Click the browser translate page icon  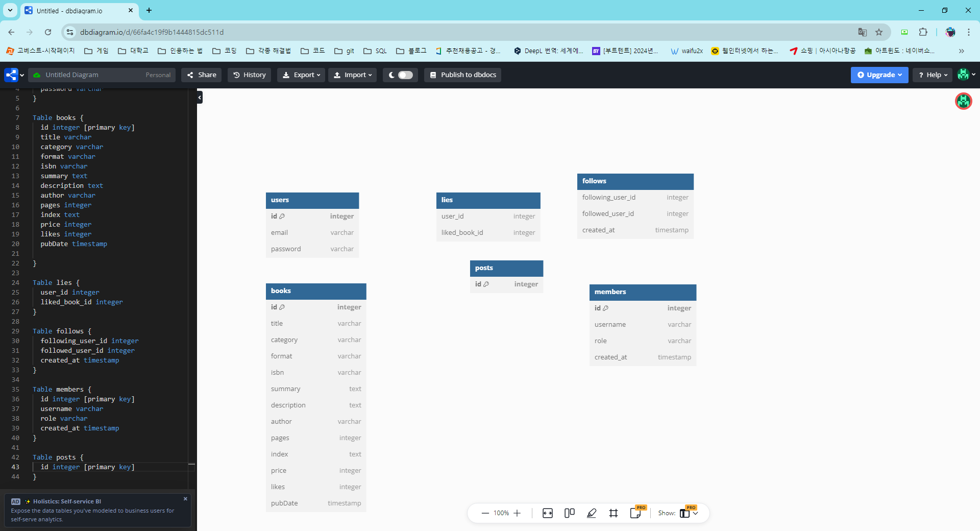[863, 32]
